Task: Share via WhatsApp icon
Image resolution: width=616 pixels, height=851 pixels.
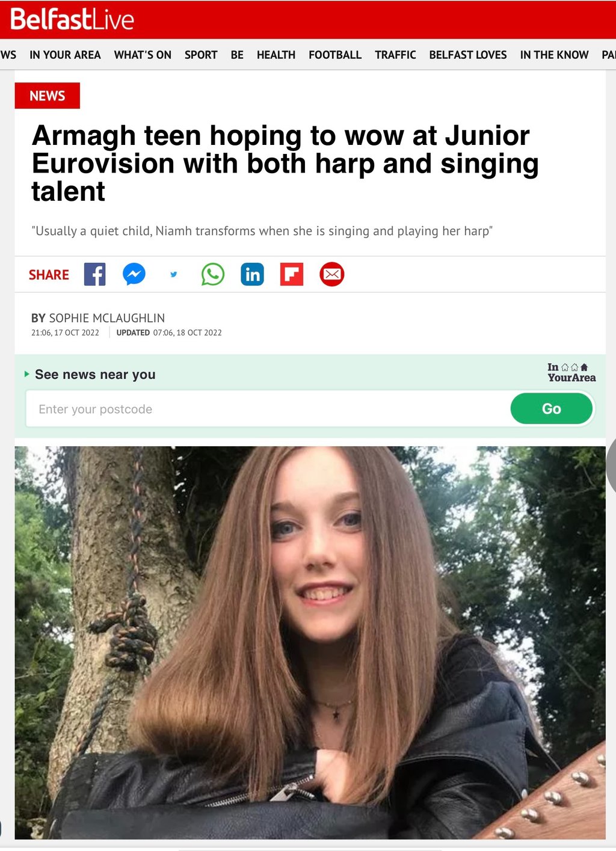Action: 213,274
